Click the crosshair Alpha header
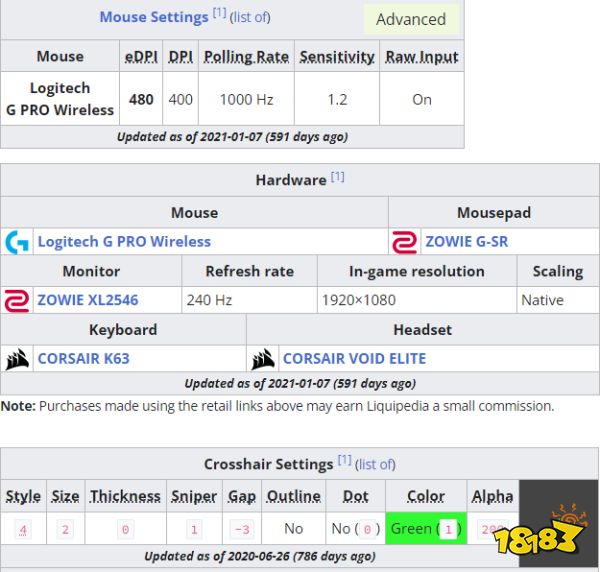The width and height of the screenshot is (600, 572). click(492, 496)
